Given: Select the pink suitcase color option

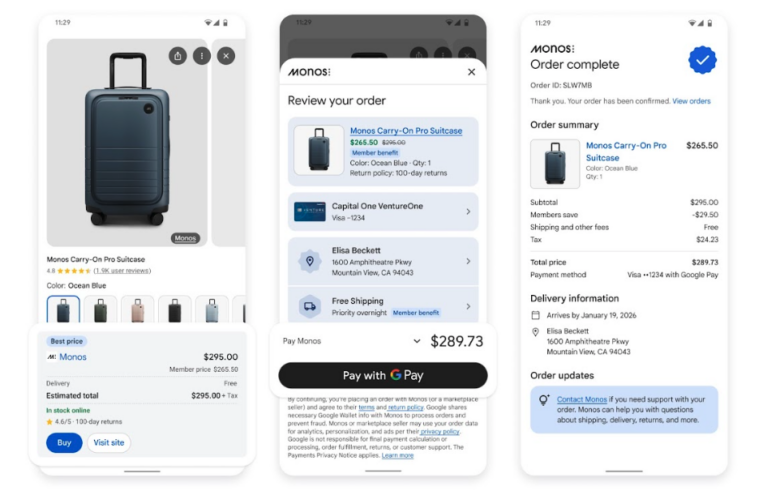Looking at the screenshot, I should click(x=137, y=309).
